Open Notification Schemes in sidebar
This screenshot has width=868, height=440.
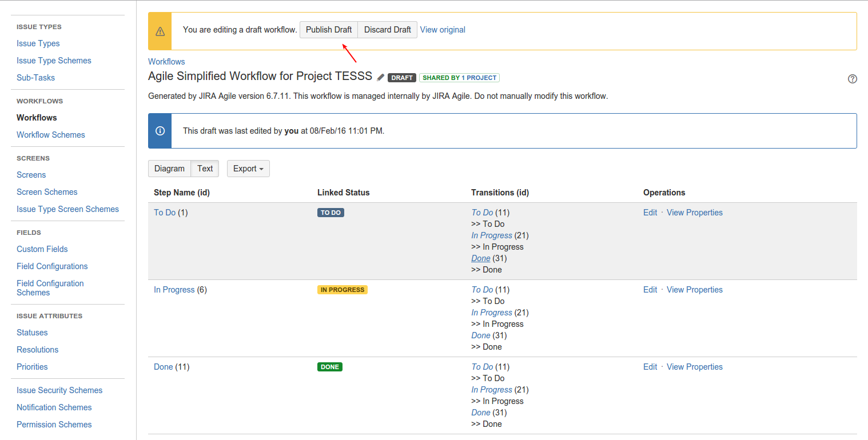(54, 407)
